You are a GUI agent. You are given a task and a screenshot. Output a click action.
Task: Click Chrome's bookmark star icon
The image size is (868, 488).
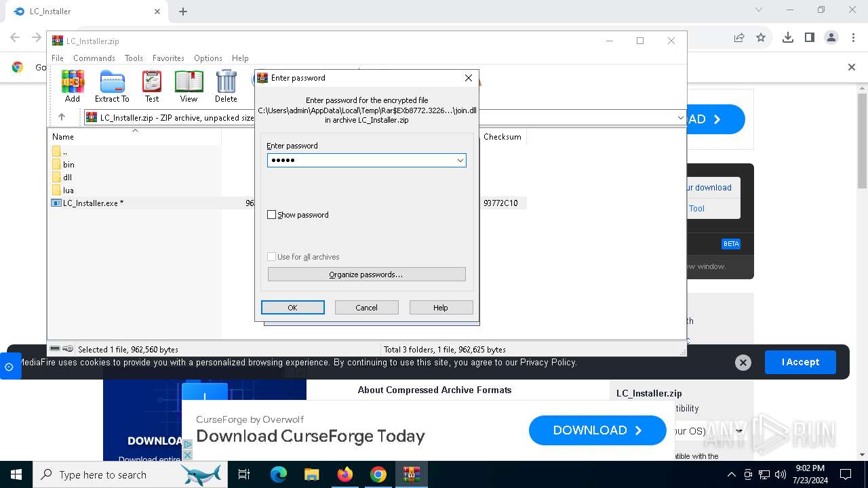pos(761,38)
